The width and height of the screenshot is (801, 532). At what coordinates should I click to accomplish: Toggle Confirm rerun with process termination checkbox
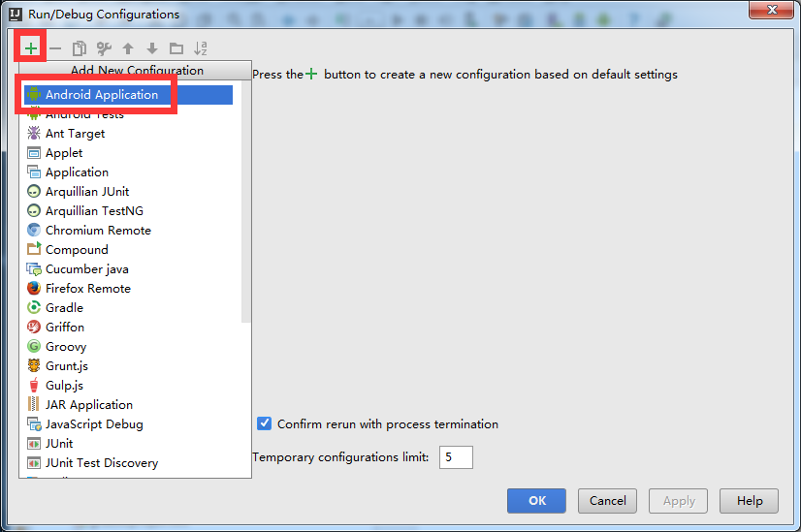(x=264, y=423)
